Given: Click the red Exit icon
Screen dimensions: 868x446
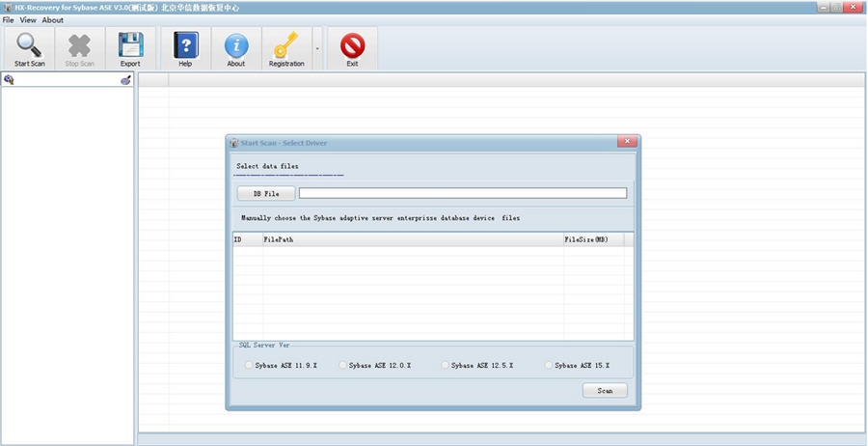Looking at the screenshot, I should pyautogui.click(x=352, y=45).
